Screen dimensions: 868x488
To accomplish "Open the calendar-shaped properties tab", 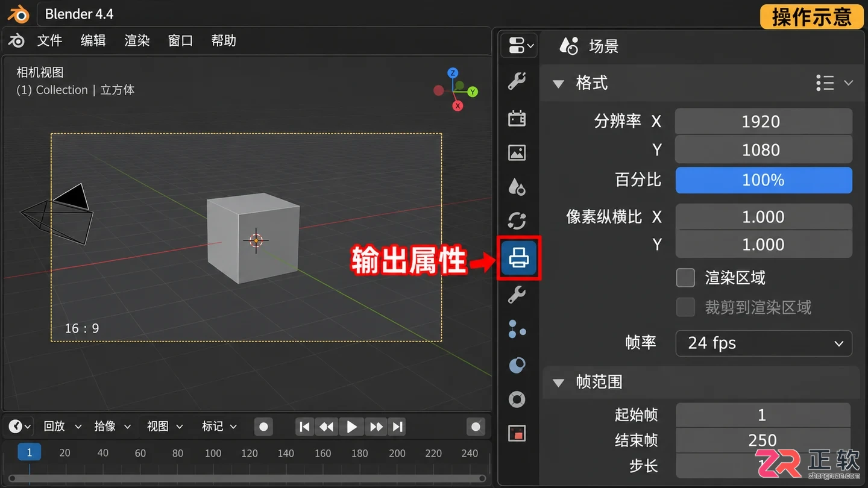I will pos(517,118).
